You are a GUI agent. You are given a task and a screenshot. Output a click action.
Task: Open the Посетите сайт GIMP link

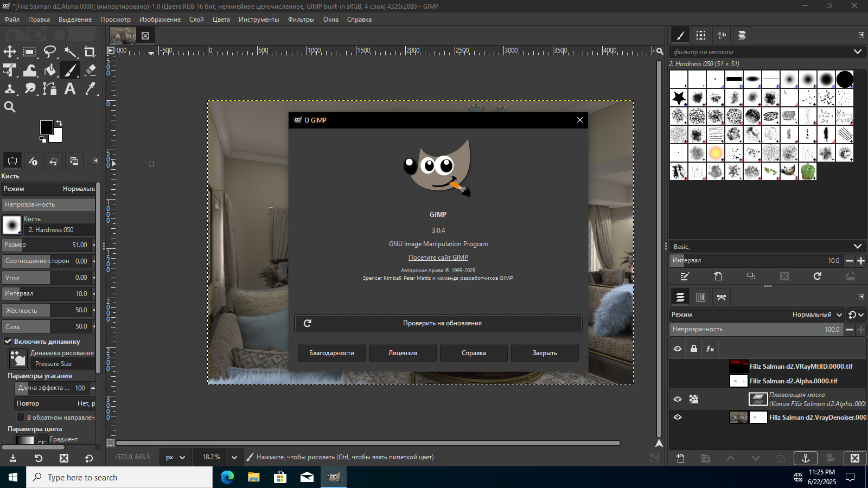coord(438,258)
